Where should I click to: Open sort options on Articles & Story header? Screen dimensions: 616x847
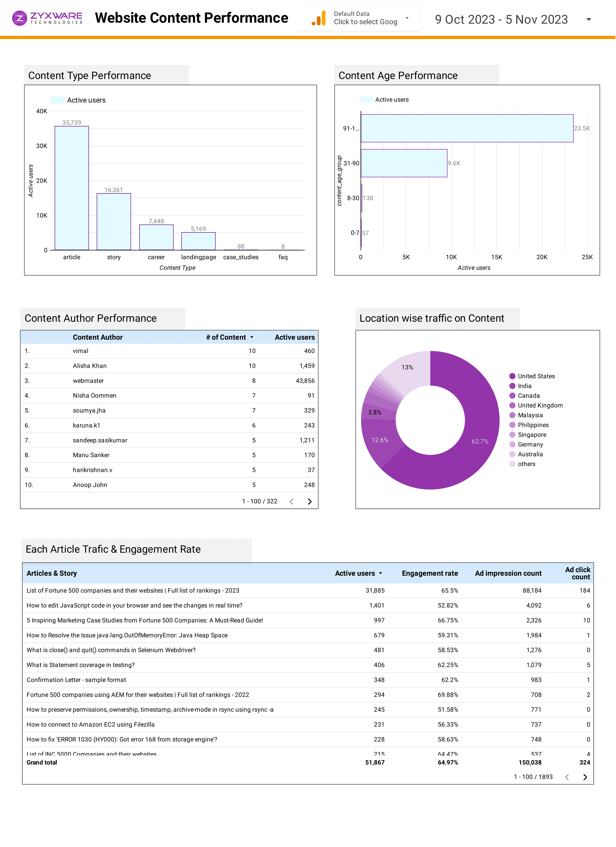(52, 573)
